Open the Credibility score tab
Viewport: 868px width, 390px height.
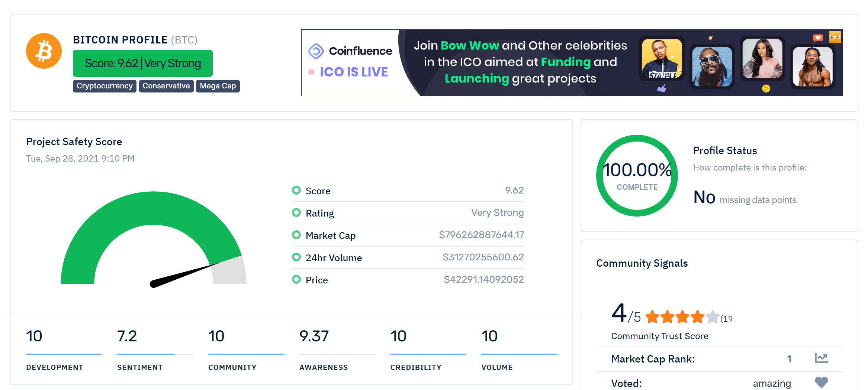pyautogui.click(x=428, y=350)
